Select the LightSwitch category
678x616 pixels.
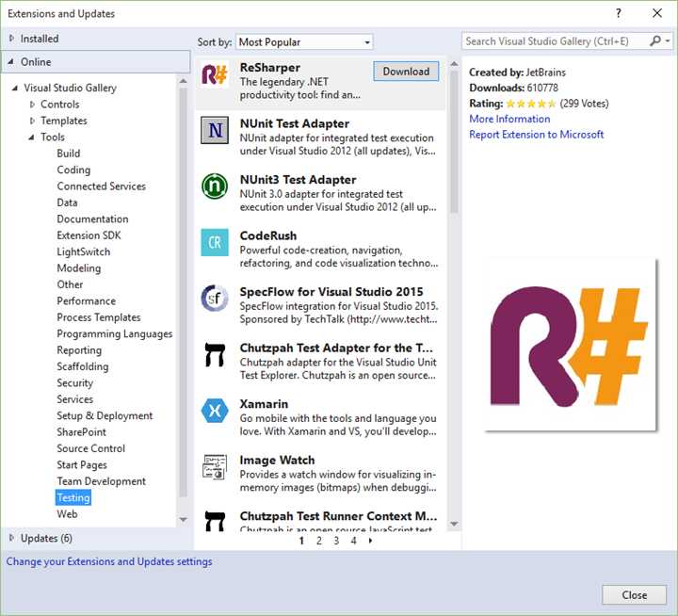84,252
